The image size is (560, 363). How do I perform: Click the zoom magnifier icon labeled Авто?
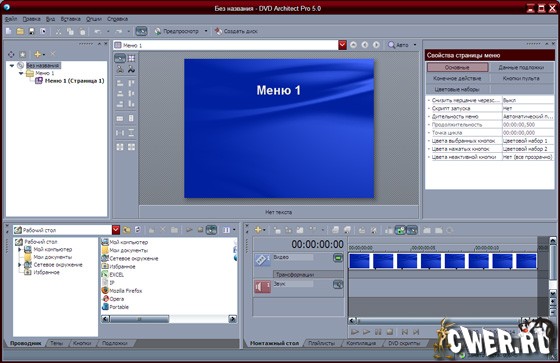click(x=392, y=45)
